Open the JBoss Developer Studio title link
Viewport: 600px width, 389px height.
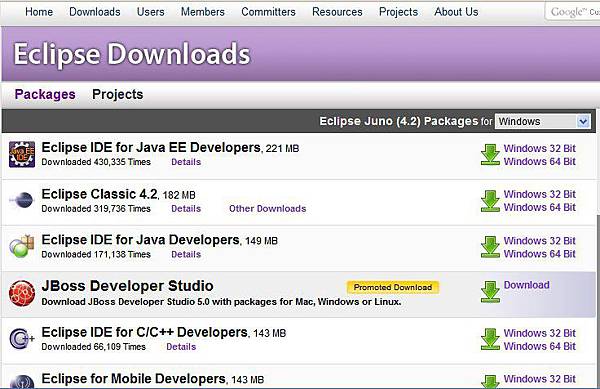click(127, 286)
